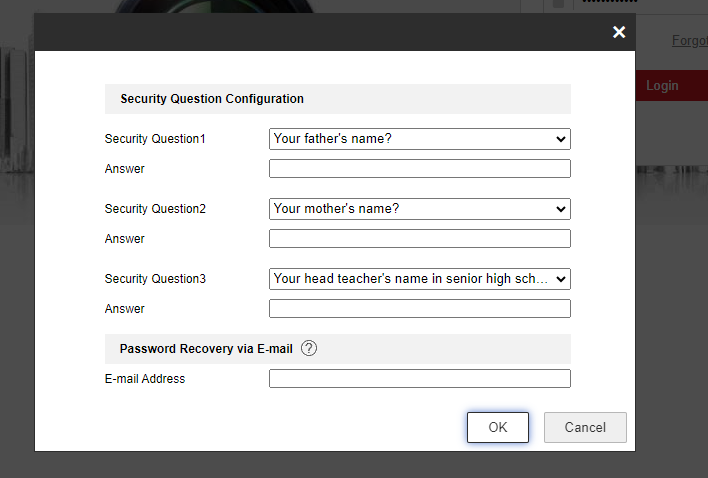708x478 pixels.
Task: Click the Forgot link in background
Action: (689, 41)
